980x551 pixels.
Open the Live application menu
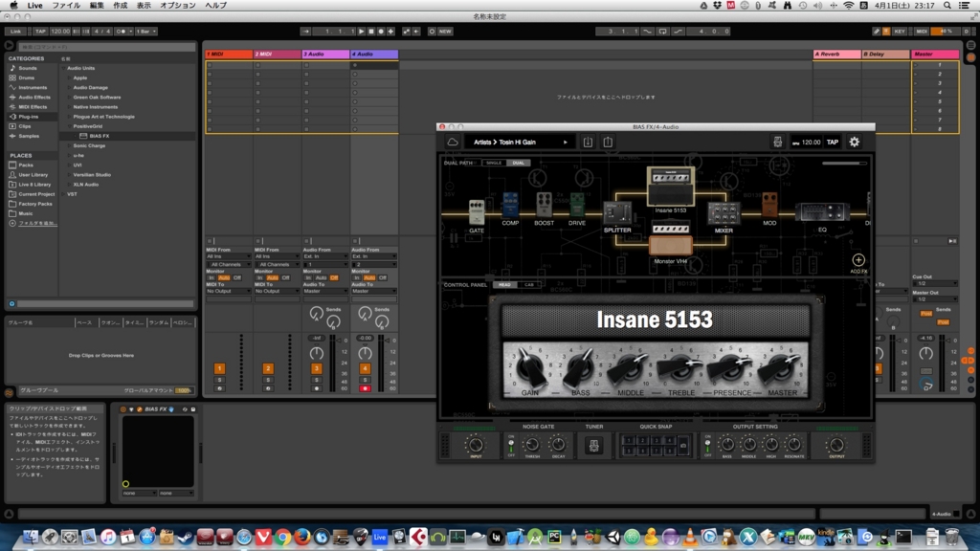click(x=35, y=6)
